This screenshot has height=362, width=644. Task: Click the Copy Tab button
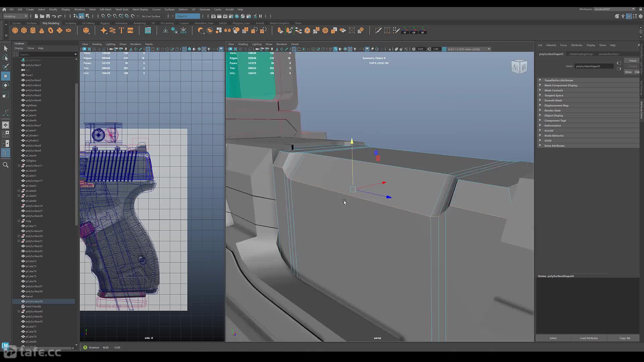625,338
